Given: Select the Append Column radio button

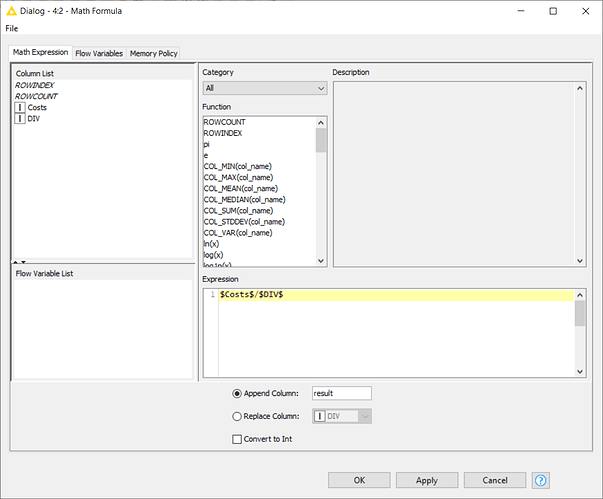Looking at the screenshot, I should [x=237, y=394].
